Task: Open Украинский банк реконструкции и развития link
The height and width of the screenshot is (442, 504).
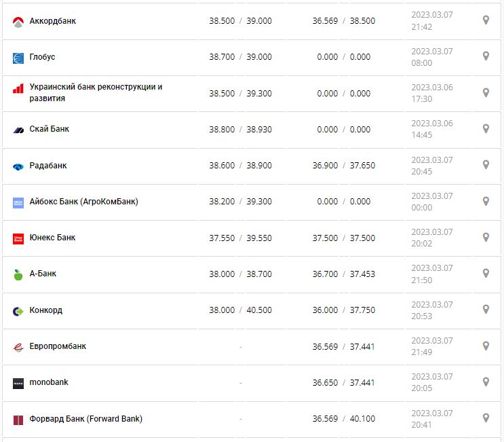Action: point(96,92)
